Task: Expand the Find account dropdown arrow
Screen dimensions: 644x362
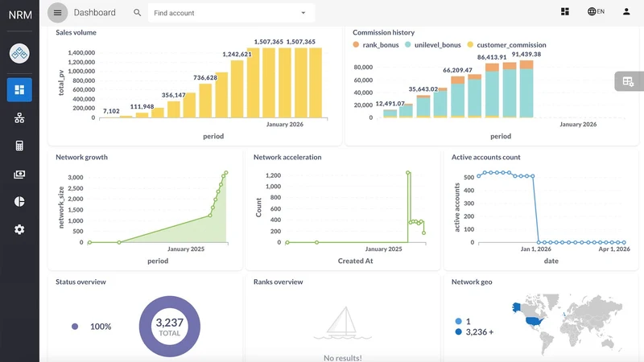Action: pos(303,13)
